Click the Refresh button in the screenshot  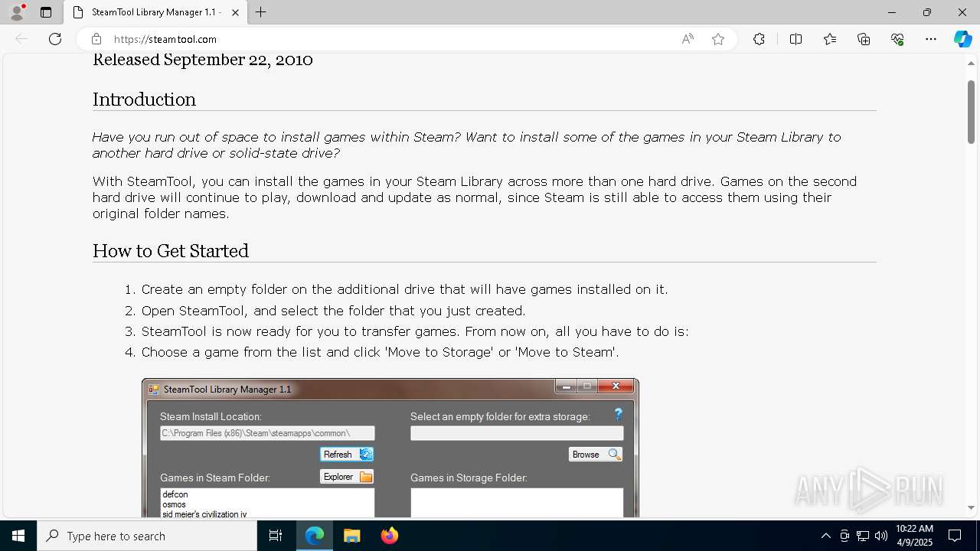click(347, 455)
